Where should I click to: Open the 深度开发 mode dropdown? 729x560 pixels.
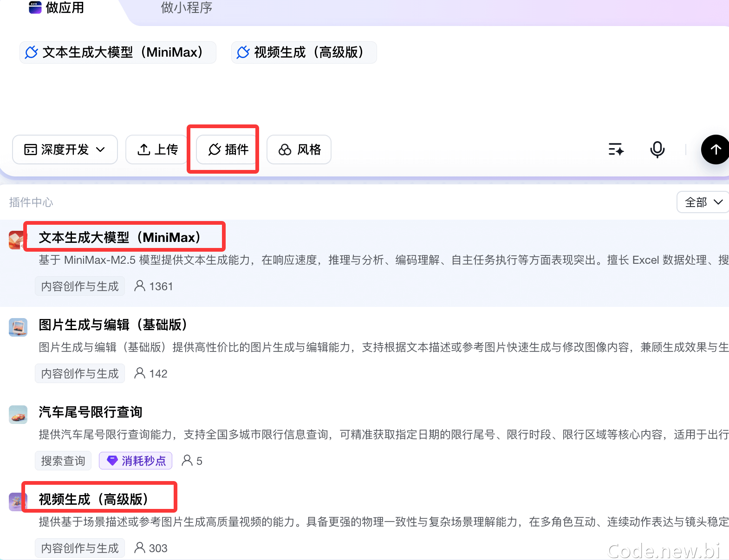tap(65, 150)
